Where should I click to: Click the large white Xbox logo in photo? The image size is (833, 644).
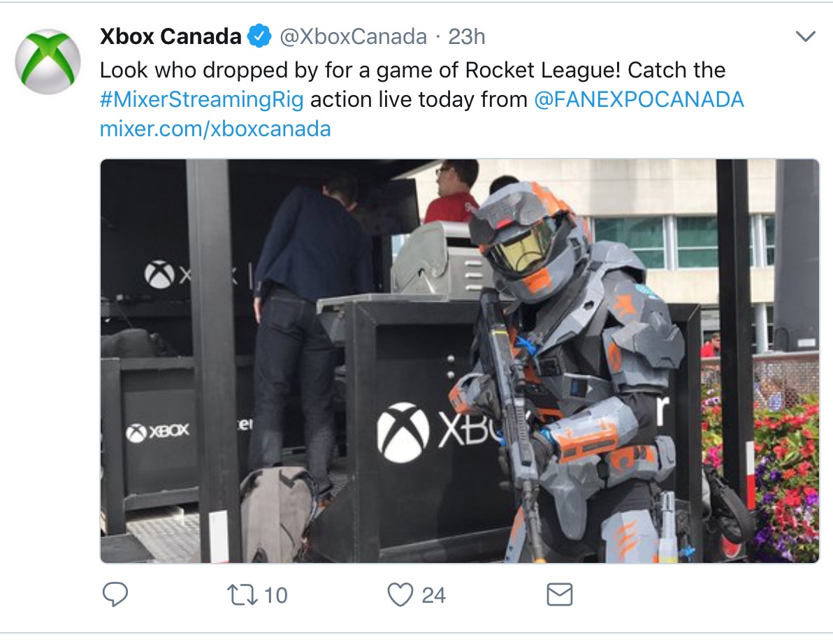[x=403, y=432]
